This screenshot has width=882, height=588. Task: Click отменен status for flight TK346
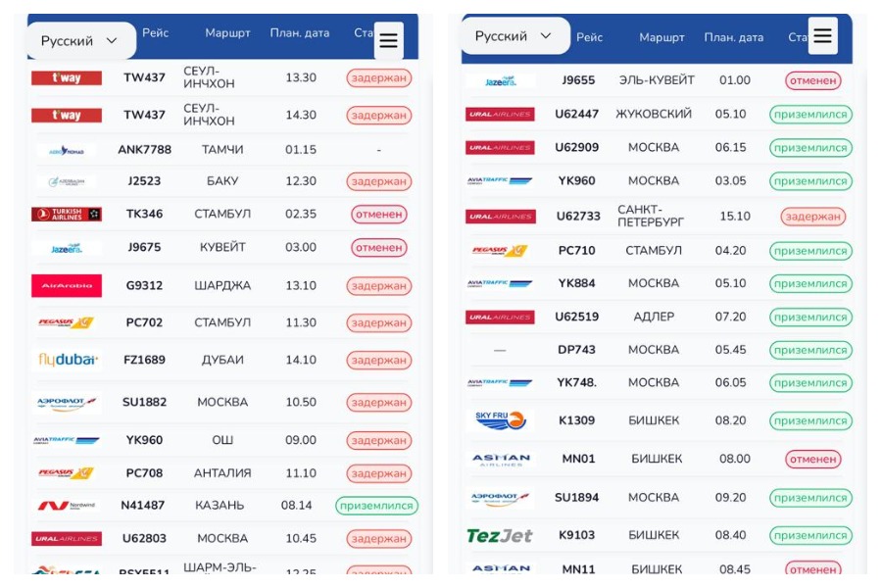(x=378, y=214)
